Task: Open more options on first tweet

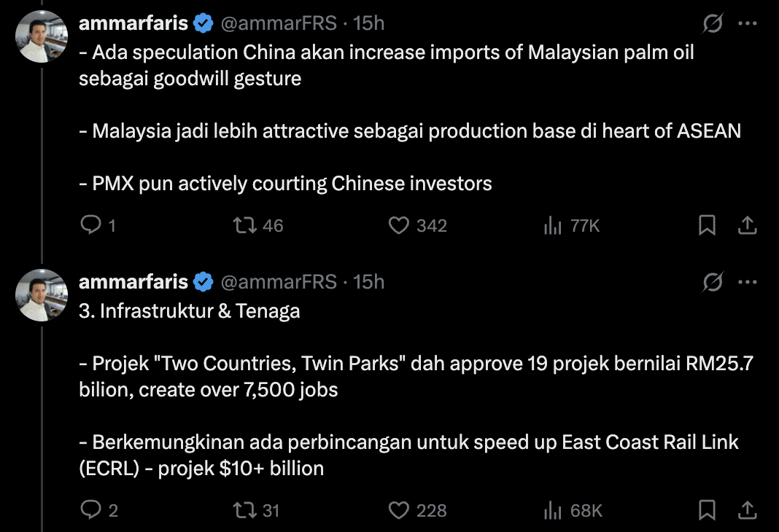Action: (x=748, y=24)
